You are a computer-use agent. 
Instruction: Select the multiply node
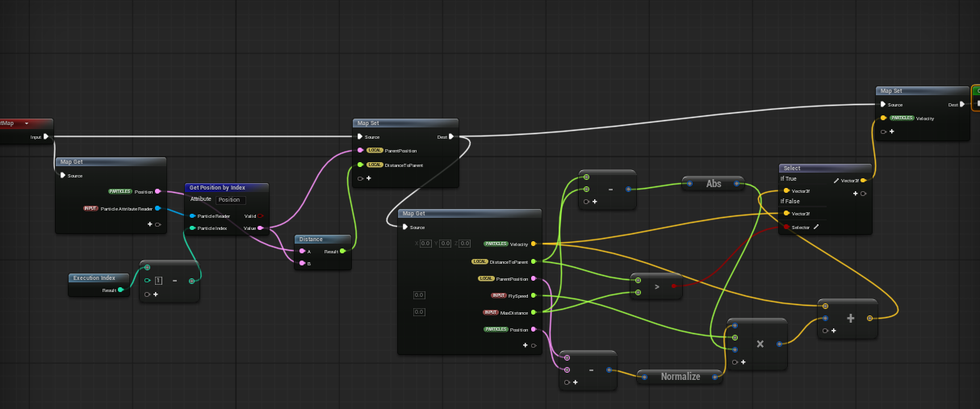point(759,344)
